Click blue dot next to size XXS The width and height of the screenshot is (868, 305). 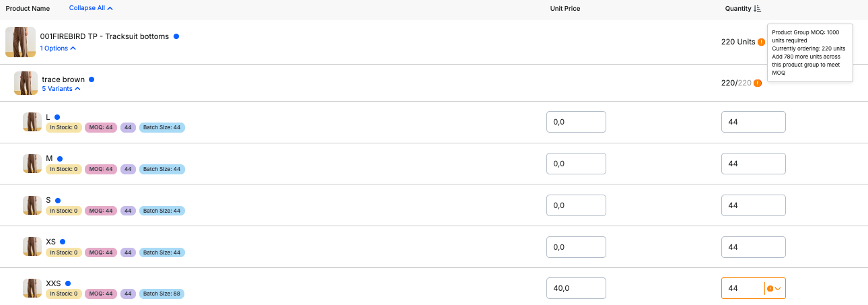click(68, 283)
